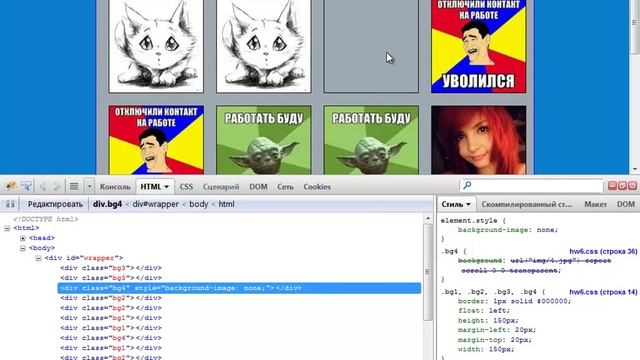This screenshot has width=640, height=360.
Task: Switch to the Сеть tab
Action: (285, 187)
